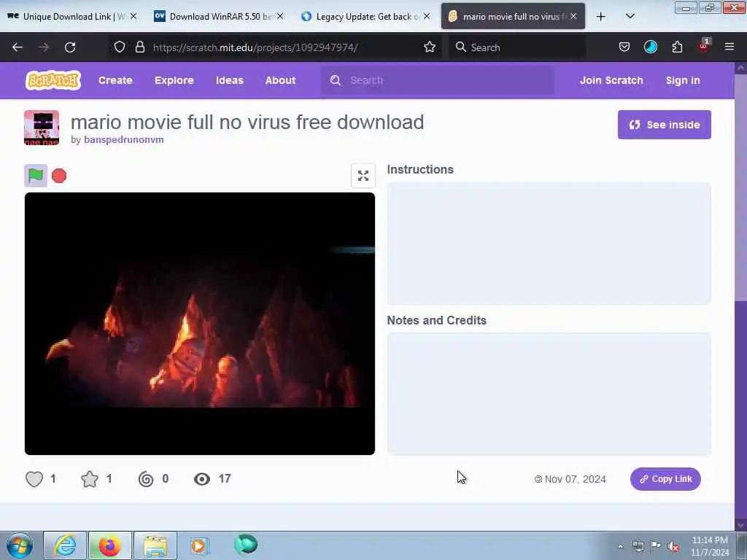Viewport: 747px width, 560px height.
Task: Click the green round taskbar application icon
Action: [x=246, y=545]
